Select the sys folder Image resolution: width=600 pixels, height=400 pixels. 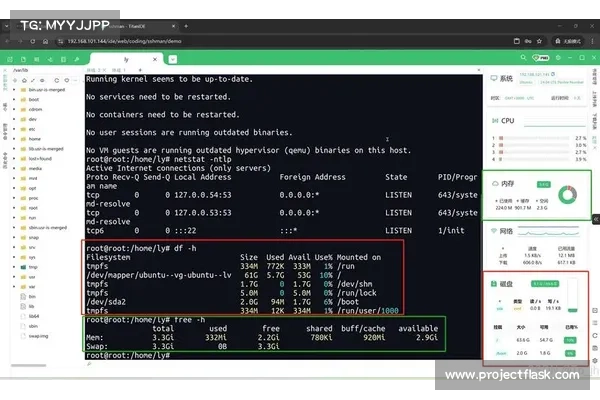coord(32,257)
